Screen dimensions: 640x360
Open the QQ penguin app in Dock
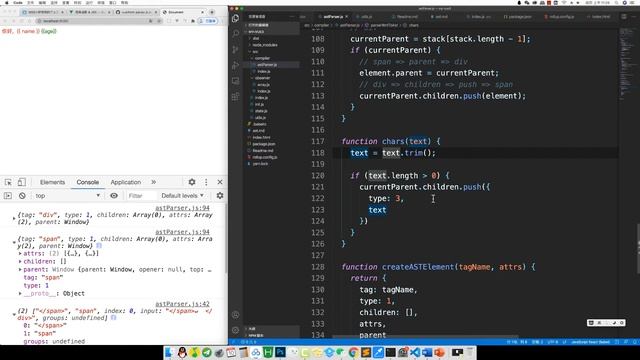point(182,352)
